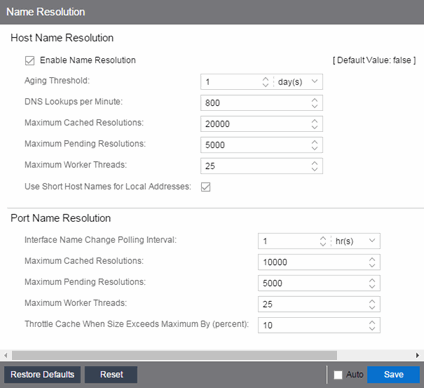
Task: Increase Host Maximum Cached Resolutions 20000
Action: [x=314, y=121]
